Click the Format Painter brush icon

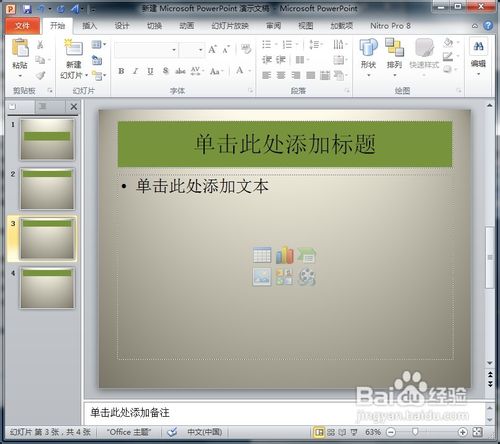pos(40,75)
